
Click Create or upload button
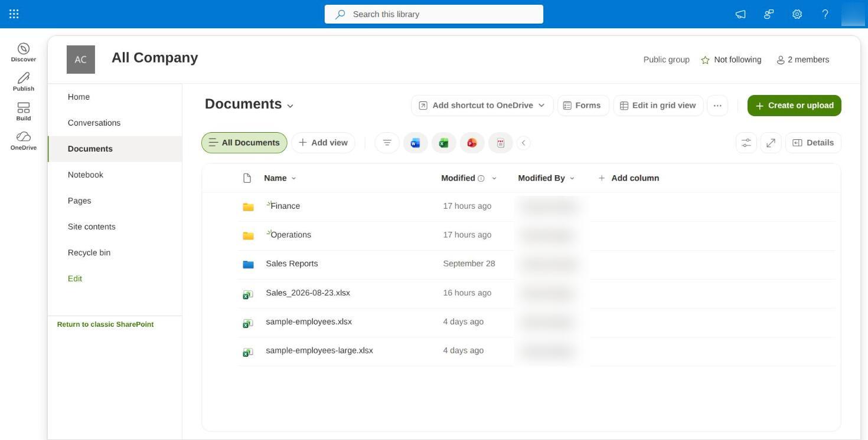794,106
